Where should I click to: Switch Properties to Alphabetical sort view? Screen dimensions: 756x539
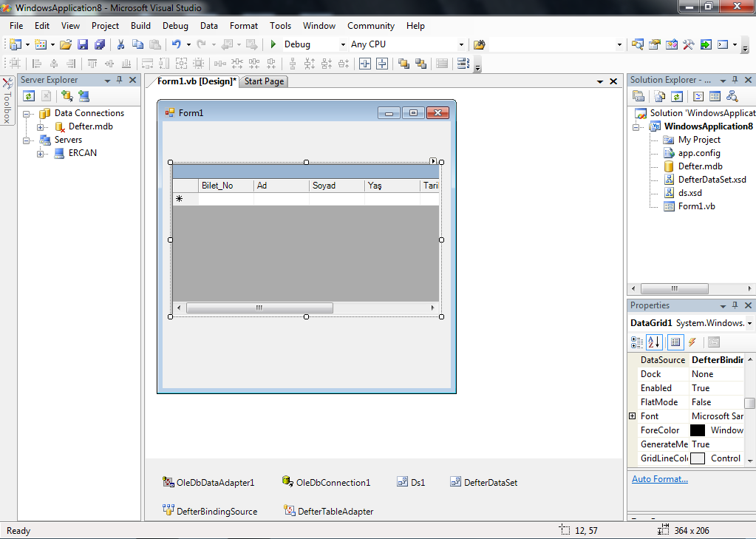point(654,342)
